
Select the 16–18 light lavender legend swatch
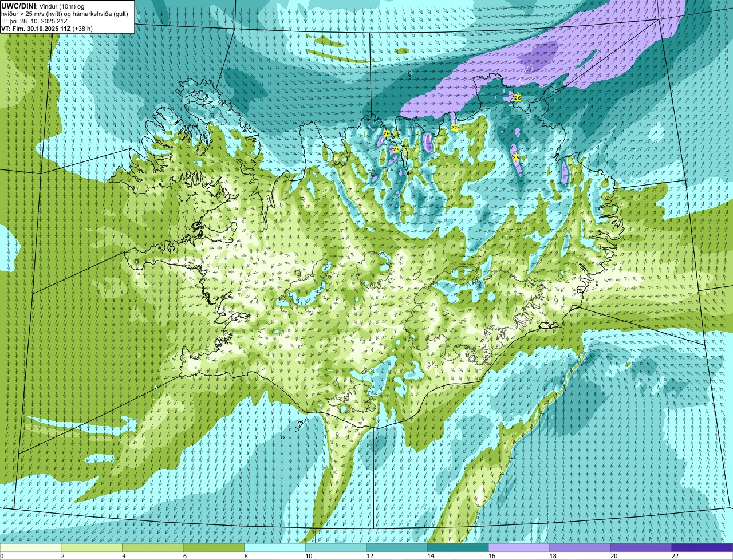(519, 547)
